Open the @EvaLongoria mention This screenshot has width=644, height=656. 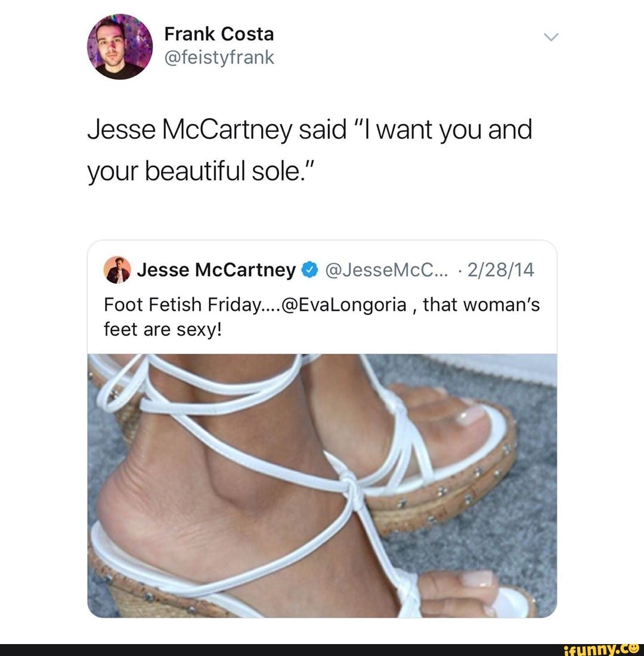(x=345, y=305)
